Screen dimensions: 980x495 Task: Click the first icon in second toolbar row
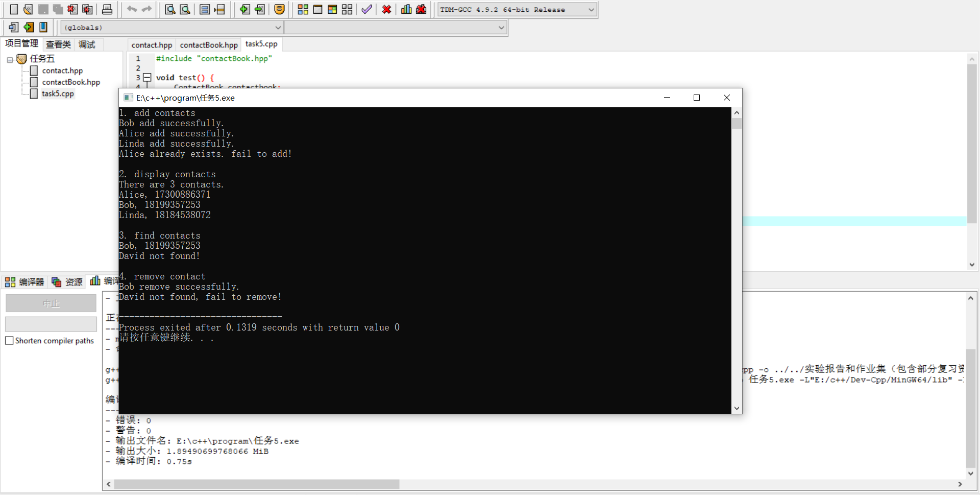(14, 27)
